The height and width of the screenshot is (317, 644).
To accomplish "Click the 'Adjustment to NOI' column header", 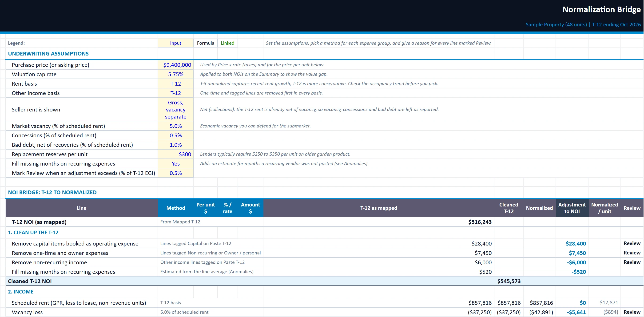I will [x=572, y=208].
